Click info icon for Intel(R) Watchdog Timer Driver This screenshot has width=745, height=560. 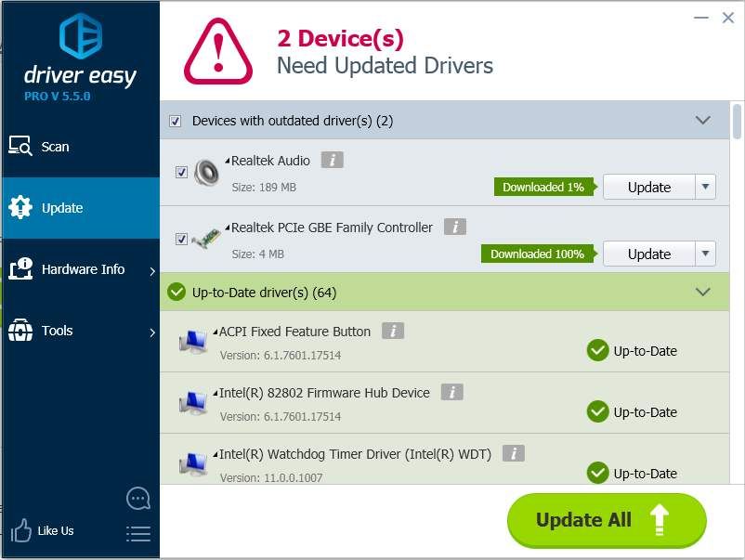[513, 453]
